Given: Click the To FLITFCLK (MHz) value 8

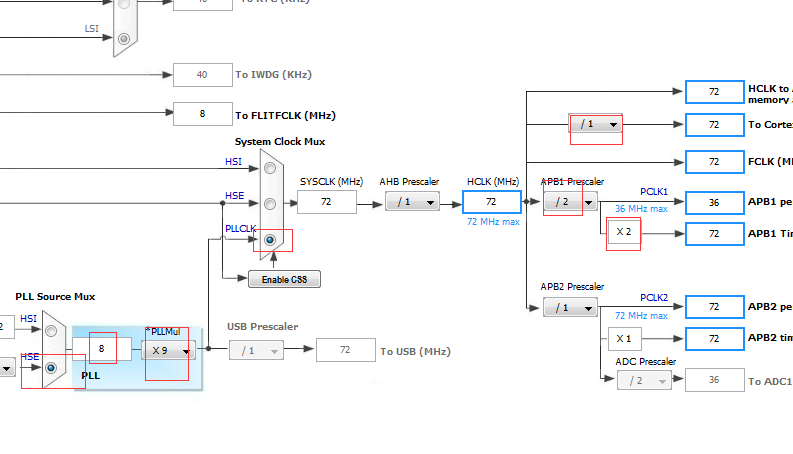Looking at the screenshot, I should click(203, 114).
